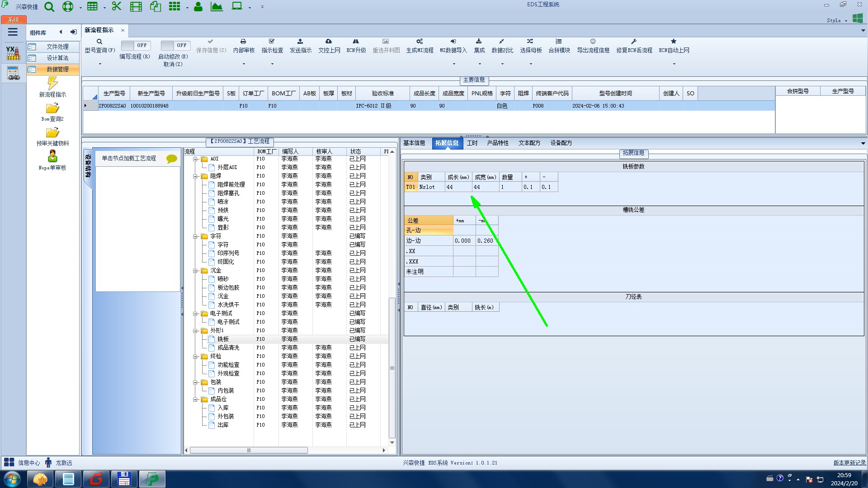Switch to the 产品特性 tab
The height and width of the screenshot is (488, 868).
497,143
